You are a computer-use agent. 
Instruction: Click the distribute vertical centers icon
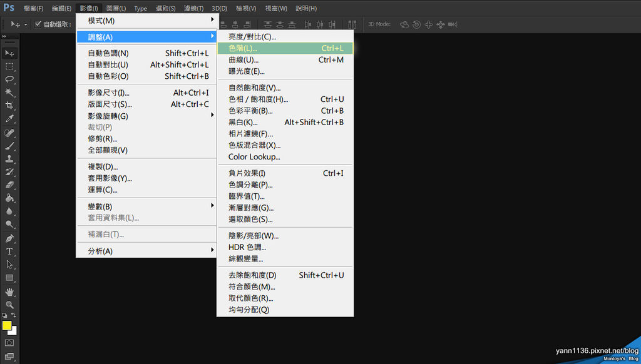[x=280, y=24]
